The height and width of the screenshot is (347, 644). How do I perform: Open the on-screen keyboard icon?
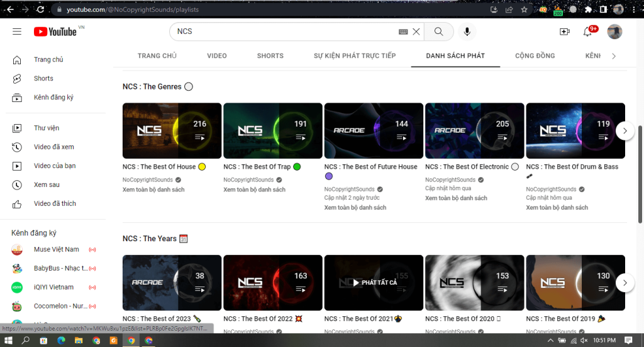403,31
